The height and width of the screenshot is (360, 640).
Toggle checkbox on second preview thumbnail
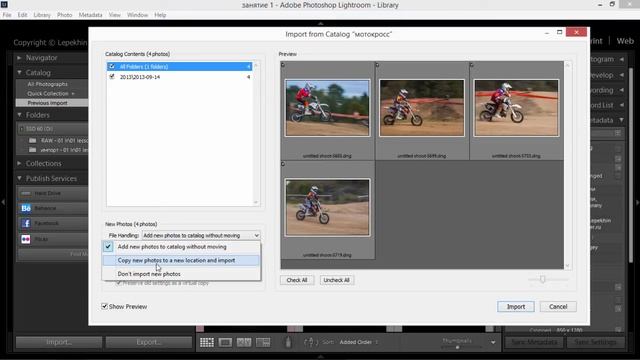377,64
